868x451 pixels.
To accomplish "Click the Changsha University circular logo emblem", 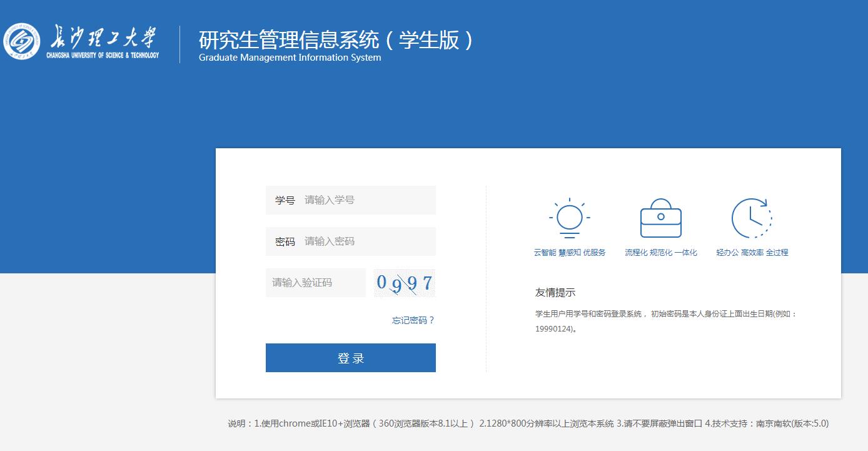I will point(23,41).
